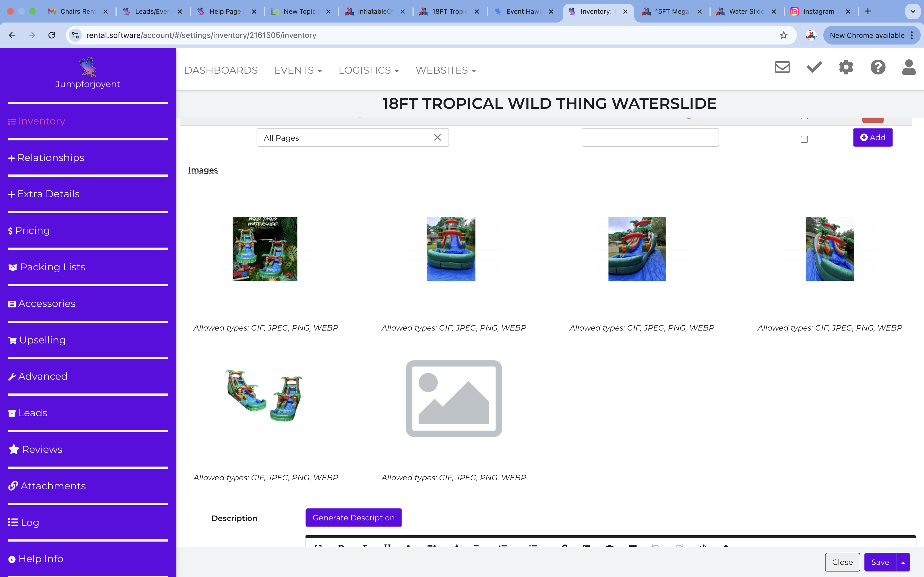Click the user profile icon
The image size is (924, 577).
(909, 67)
